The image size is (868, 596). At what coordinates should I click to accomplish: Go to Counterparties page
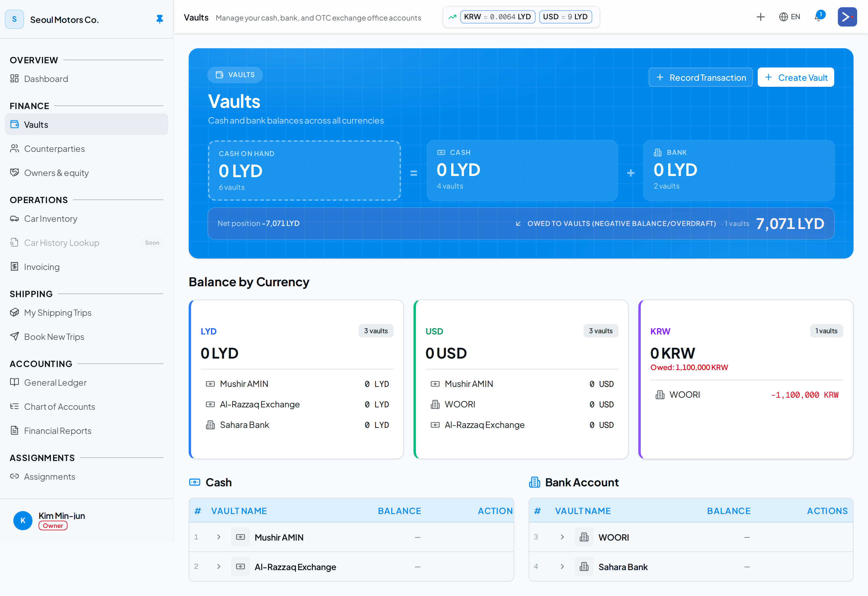[86, 149]
